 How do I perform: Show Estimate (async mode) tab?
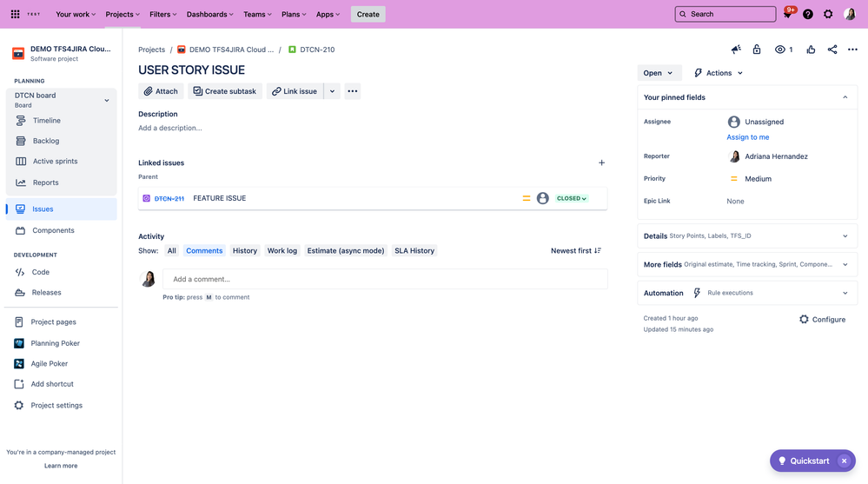tap(346, 251)
